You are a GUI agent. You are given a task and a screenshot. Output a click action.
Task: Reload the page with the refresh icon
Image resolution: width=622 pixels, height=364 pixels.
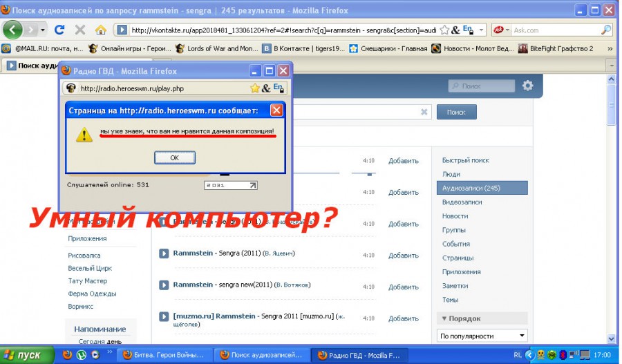[x=59, y=30]
